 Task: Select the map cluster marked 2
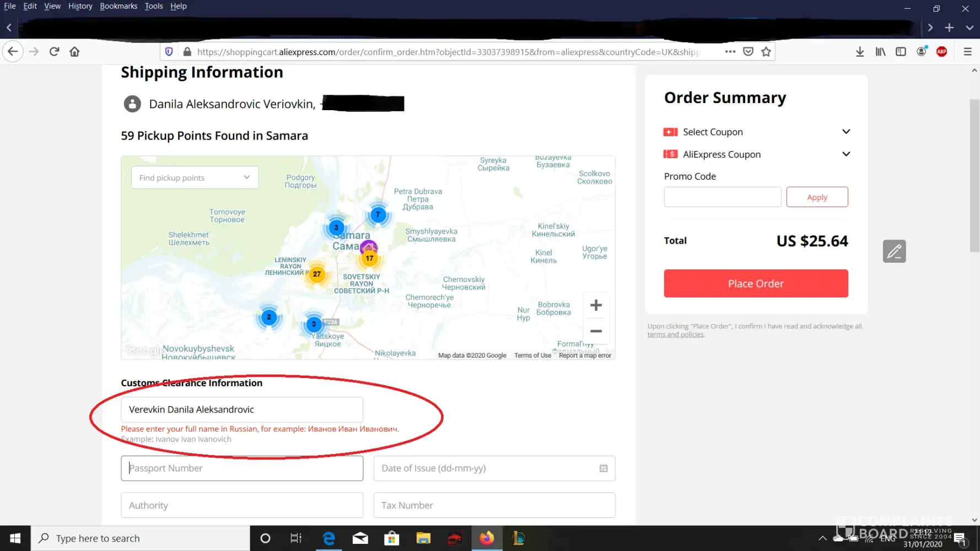(269, 317)
